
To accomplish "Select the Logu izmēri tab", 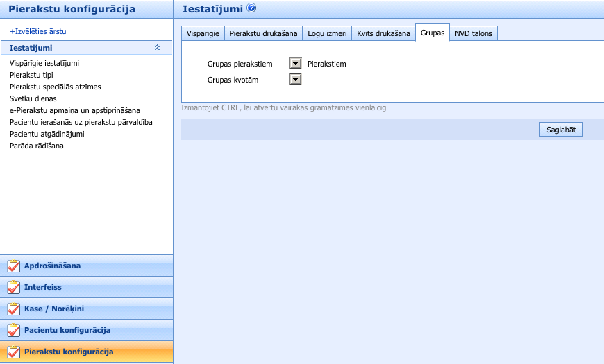I will coord(327,33).
